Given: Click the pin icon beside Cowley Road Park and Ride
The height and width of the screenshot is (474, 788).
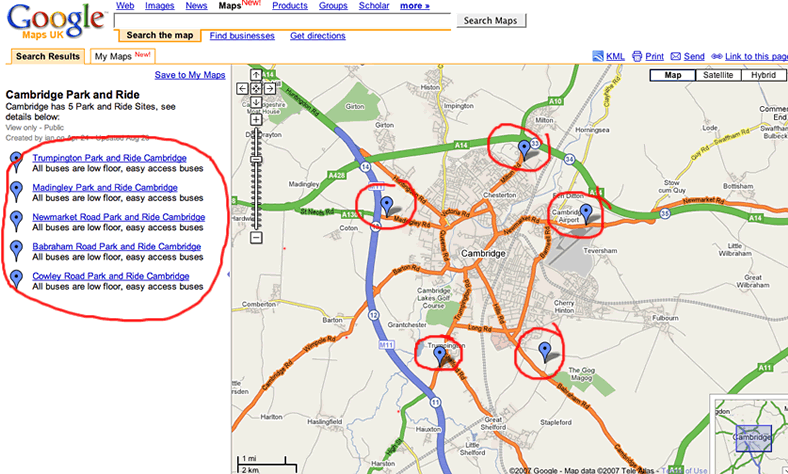Looking at the screenshot, I should coord(17,279).
